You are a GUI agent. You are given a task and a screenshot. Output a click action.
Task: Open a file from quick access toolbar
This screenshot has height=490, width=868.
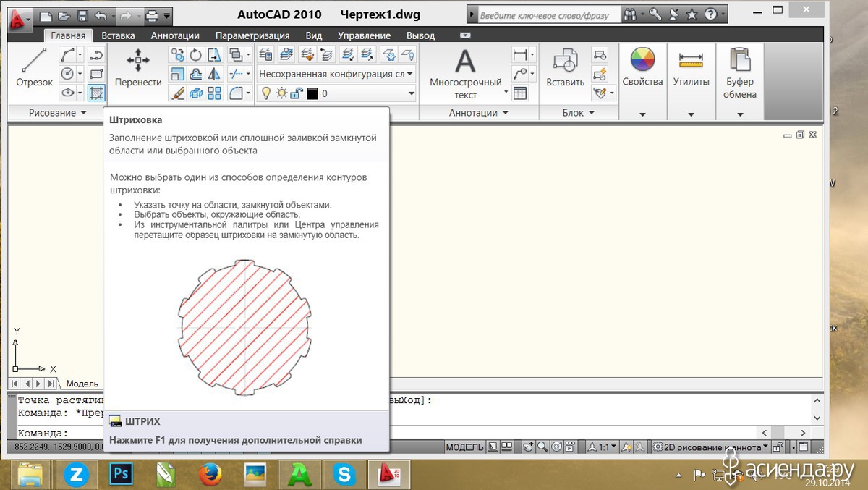tap(64, 15)
